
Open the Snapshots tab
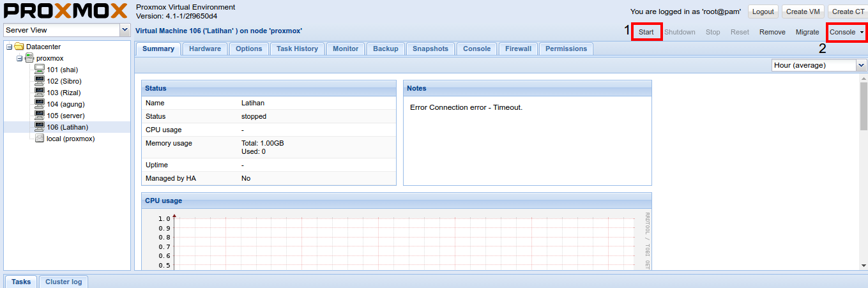pyautogui.click(x=430, y=49)
